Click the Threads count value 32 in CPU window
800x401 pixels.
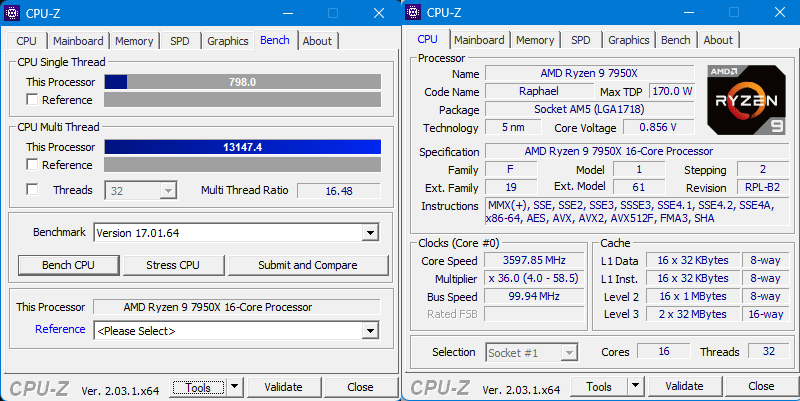768,352
